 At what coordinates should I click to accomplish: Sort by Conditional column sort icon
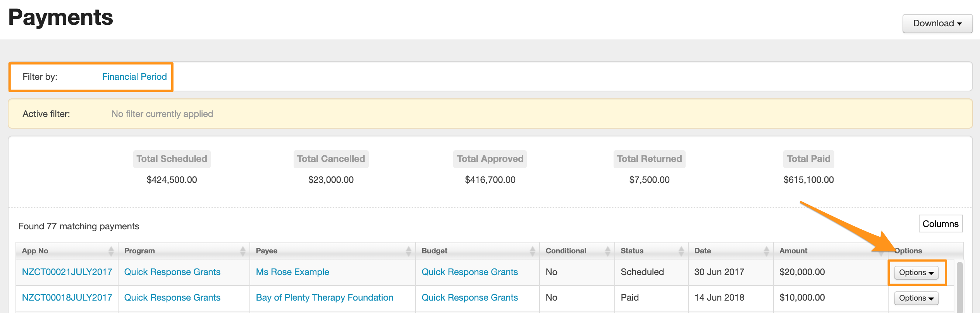(x=607, y=251)
